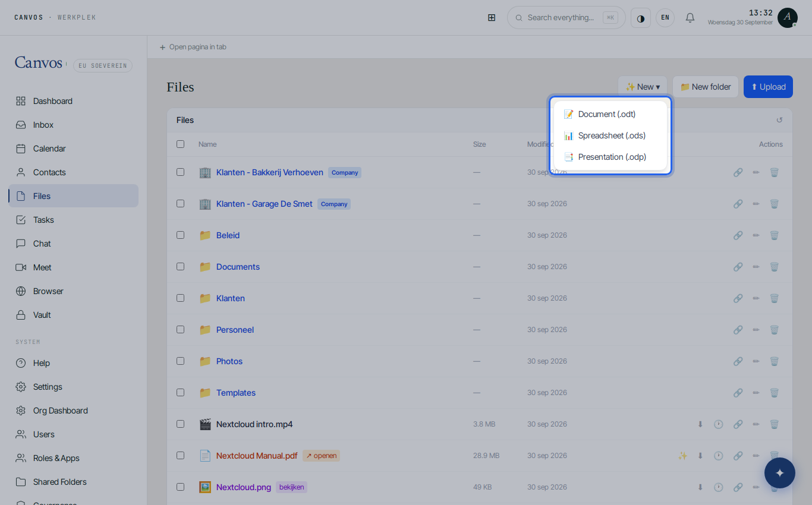Image resolution: width=812 pixels, height=505 pixels.
Task: Collapse the New dropdown button
Action: tap(643, 87)
